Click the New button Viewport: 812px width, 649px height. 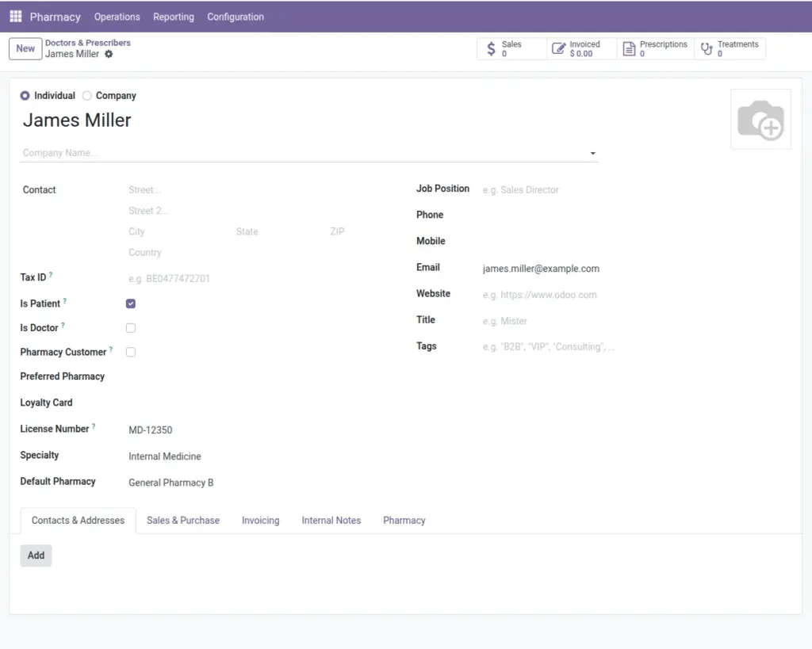click(25, 48)
